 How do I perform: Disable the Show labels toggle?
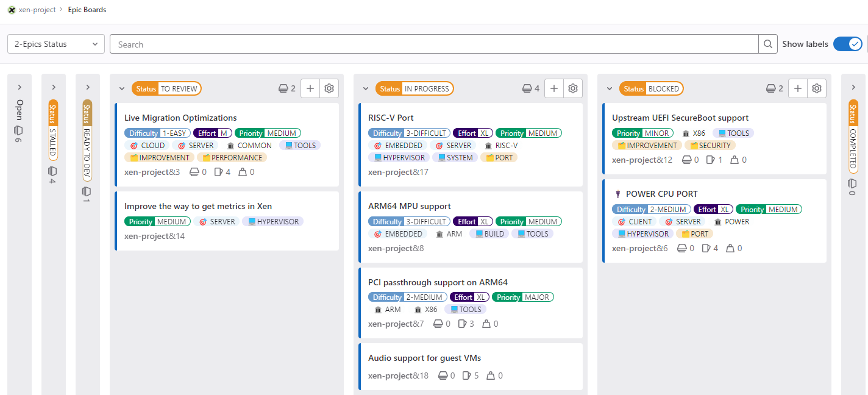pos(847,43)
